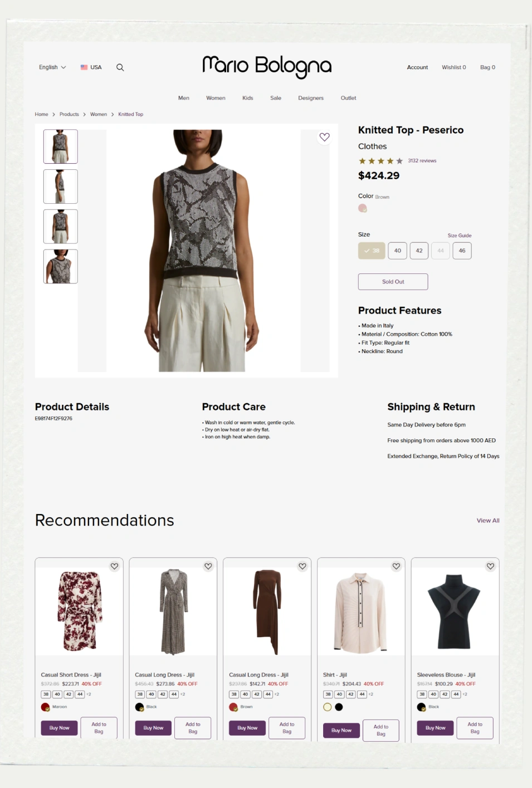Favorite the Shirt - Jijil heart icon

click(396, 566)
